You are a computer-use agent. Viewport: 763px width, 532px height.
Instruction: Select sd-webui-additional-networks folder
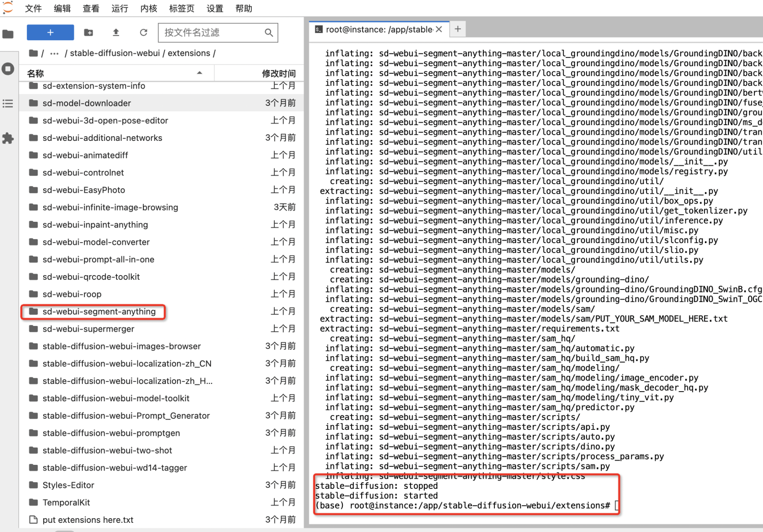pyautogui.click(x=162, y=138)
